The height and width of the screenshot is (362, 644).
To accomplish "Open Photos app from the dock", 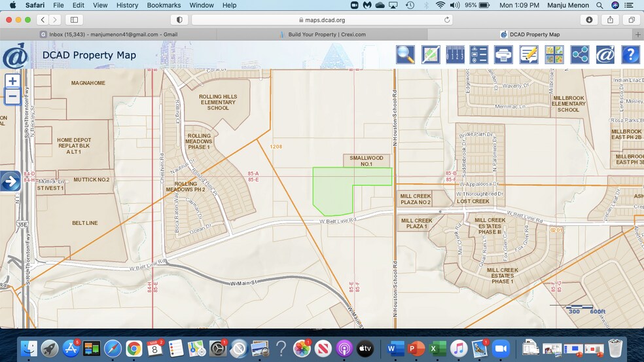I will [302, 349].
